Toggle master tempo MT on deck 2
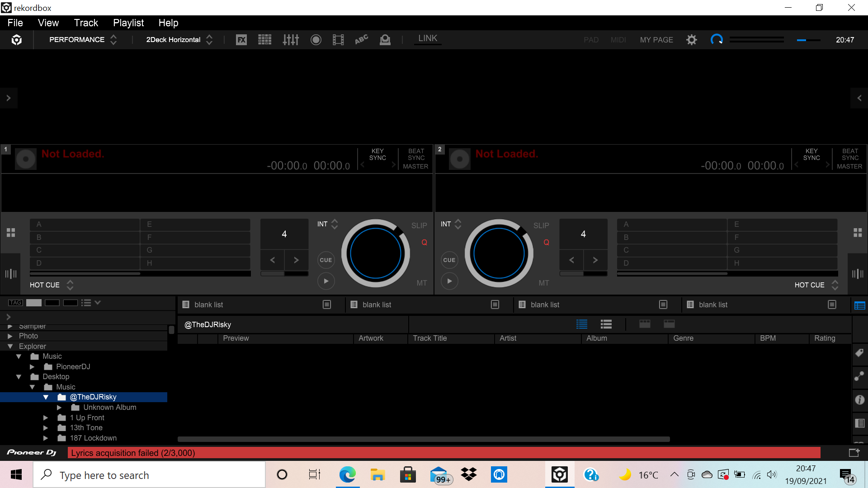This screenshot has height=488, width=868. pos(544,283)
